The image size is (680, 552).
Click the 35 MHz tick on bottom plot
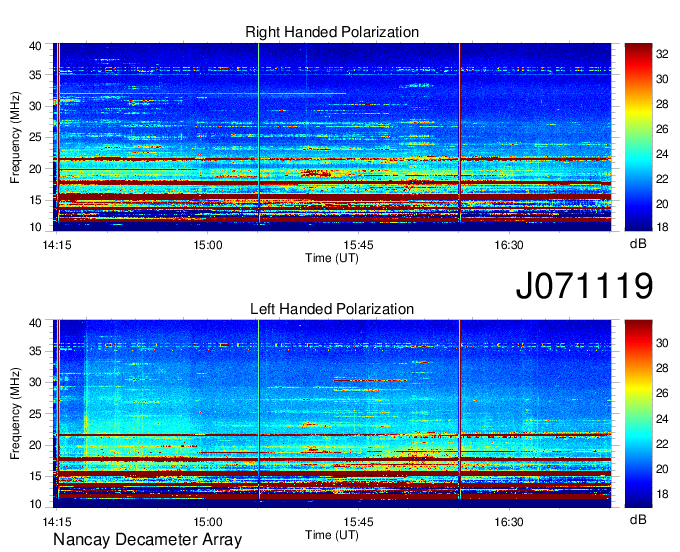pos(35,351)
